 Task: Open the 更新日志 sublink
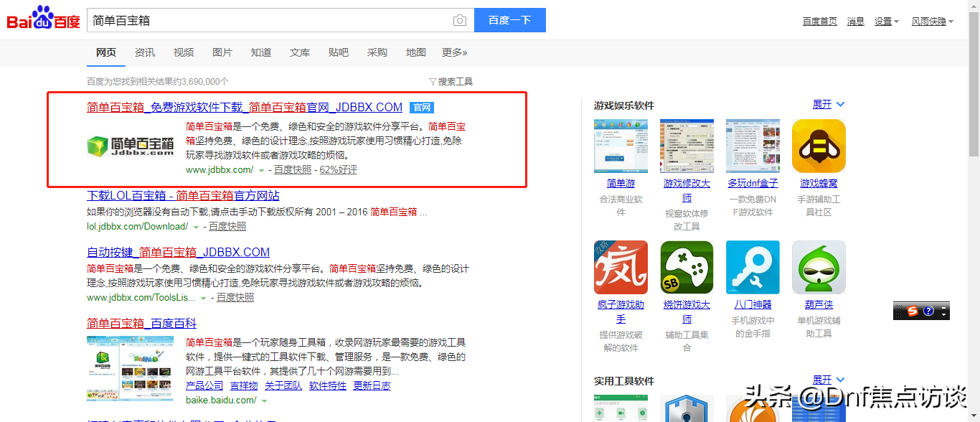tap(372, 386)
